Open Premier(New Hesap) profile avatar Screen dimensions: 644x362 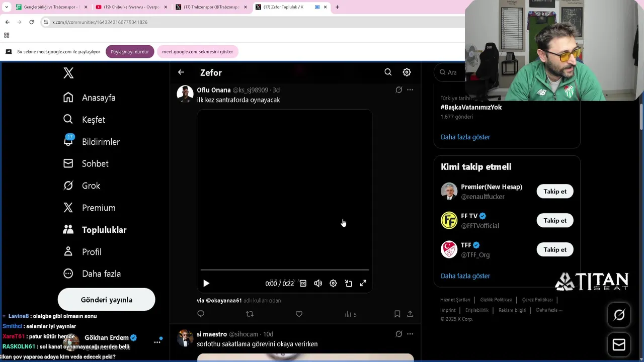pos(449,192)
